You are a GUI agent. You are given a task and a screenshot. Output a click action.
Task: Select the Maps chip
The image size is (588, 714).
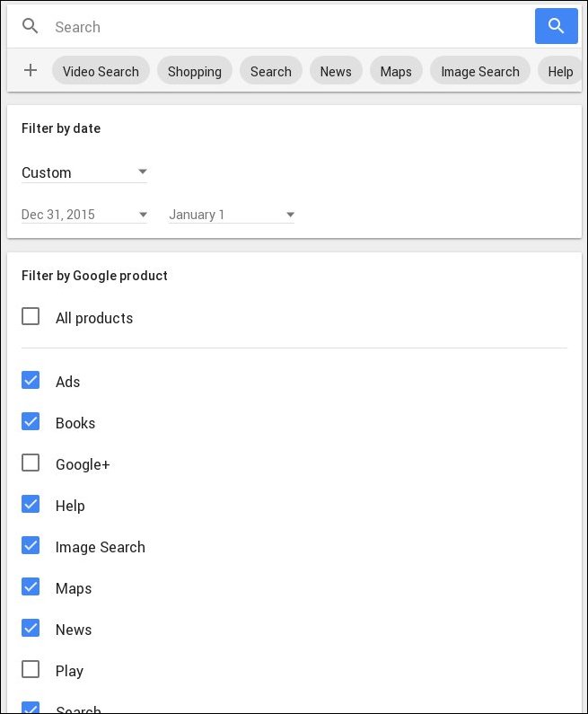(x=396, y=72)
